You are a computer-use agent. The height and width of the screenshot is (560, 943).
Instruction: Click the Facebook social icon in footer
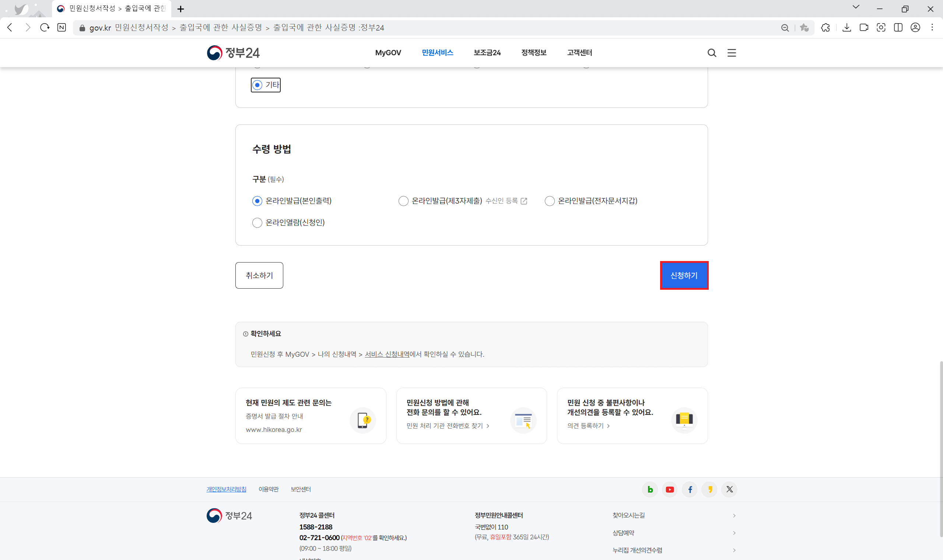coord(690,489)
